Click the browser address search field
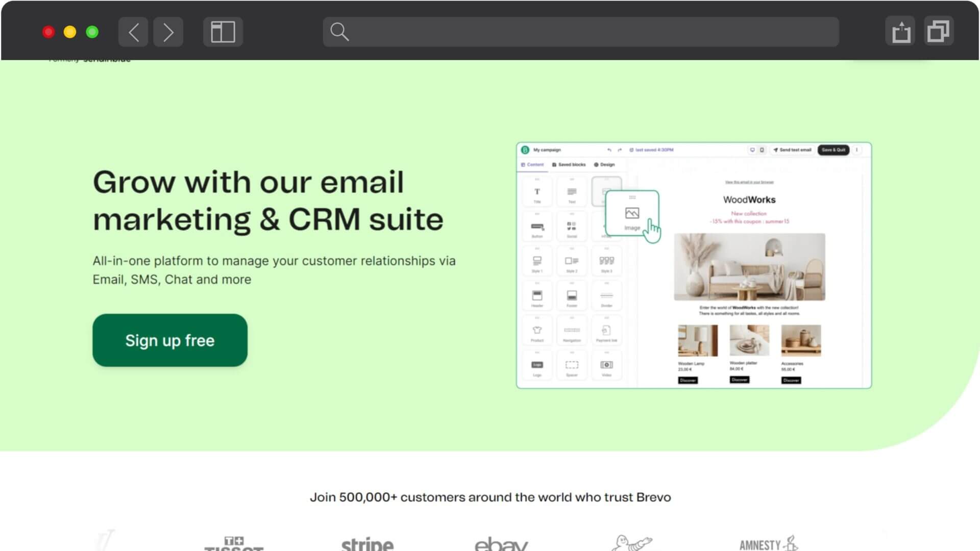The width and height of the screenshot is (980, 551). 581,32
